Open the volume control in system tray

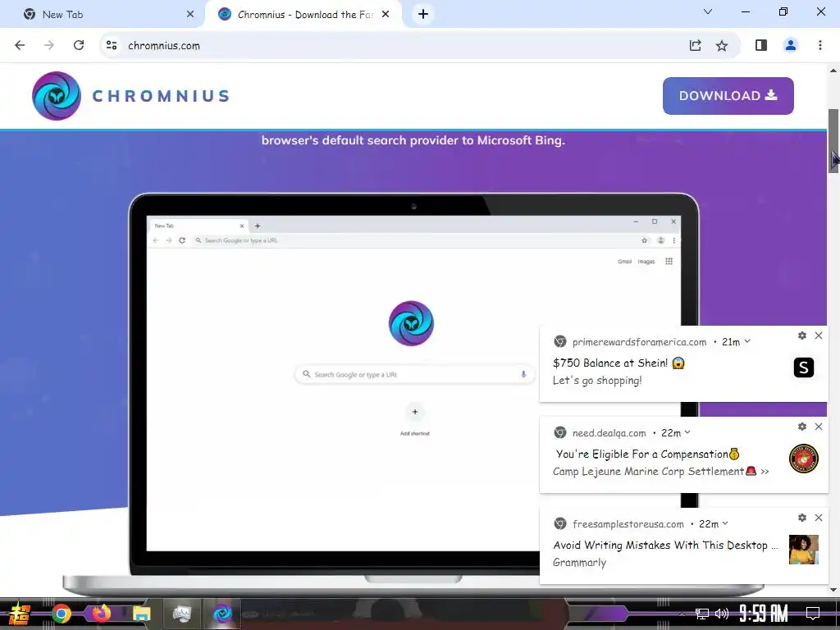click(722, 614)
